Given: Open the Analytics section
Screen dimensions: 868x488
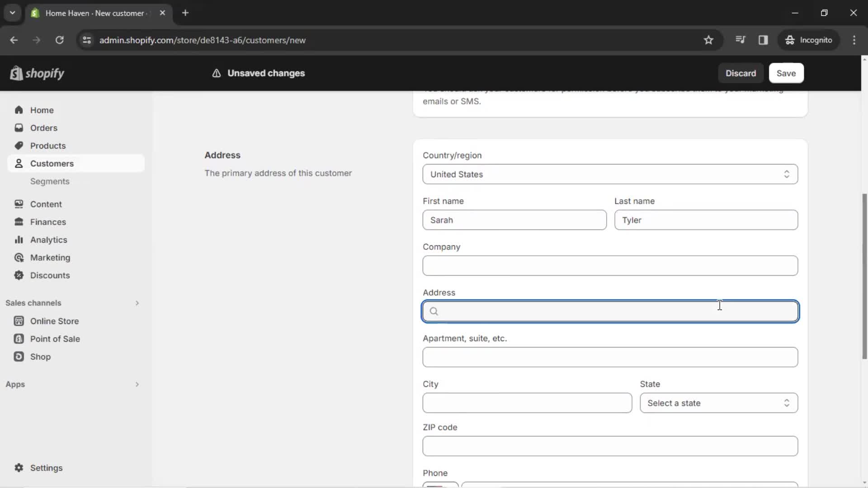Looking at the screenshot, I should click(49, 239).
